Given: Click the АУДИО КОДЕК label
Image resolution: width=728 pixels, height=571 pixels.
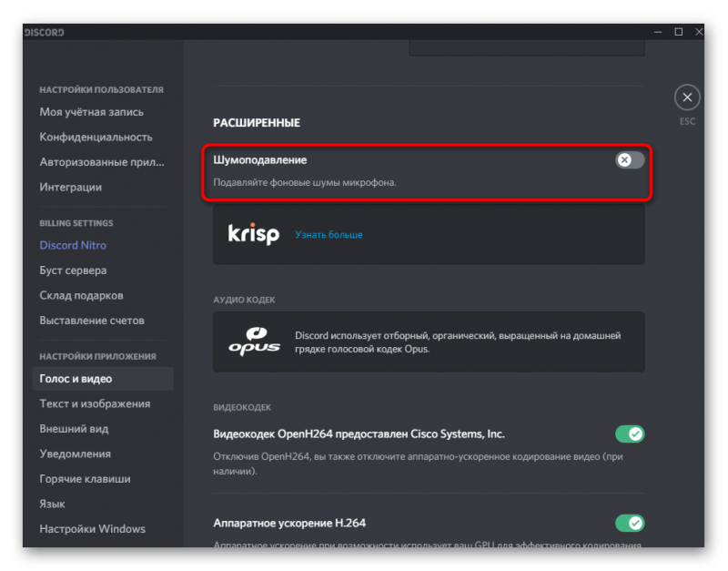Looking at the screenshot, I should point(244,301).
